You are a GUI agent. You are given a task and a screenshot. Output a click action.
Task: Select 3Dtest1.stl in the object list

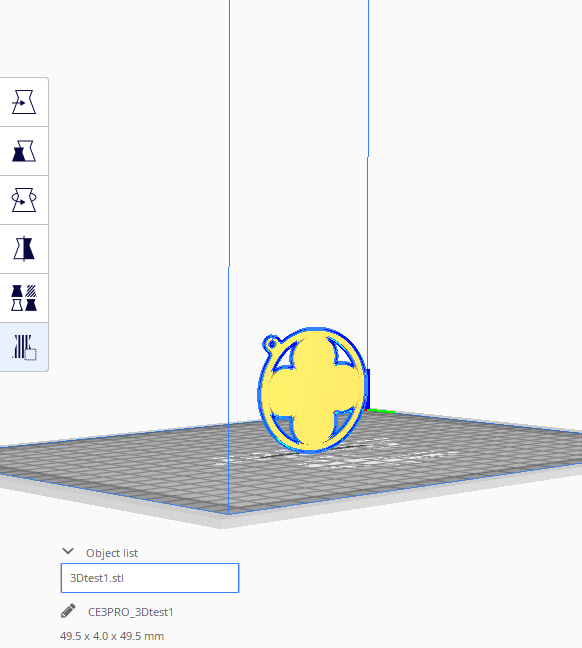pos(150,578)
